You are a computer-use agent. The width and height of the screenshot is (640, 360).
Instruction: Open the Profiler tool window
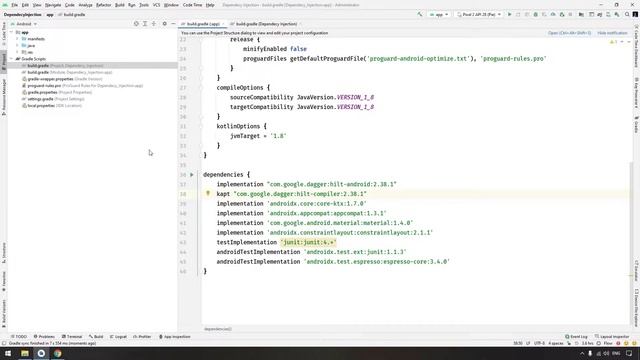click(142, 337)
